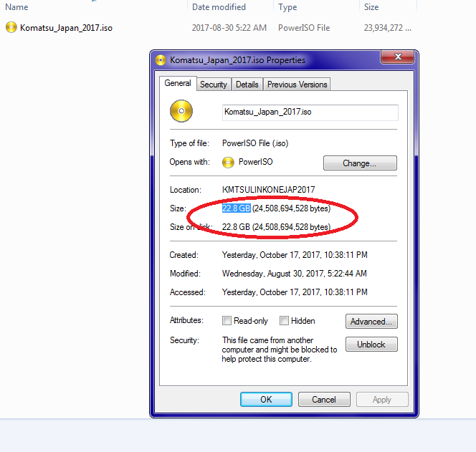Select the General tab
Image resolution: width=476 pixels, height=452 pixels.
(x=178, y=83)
